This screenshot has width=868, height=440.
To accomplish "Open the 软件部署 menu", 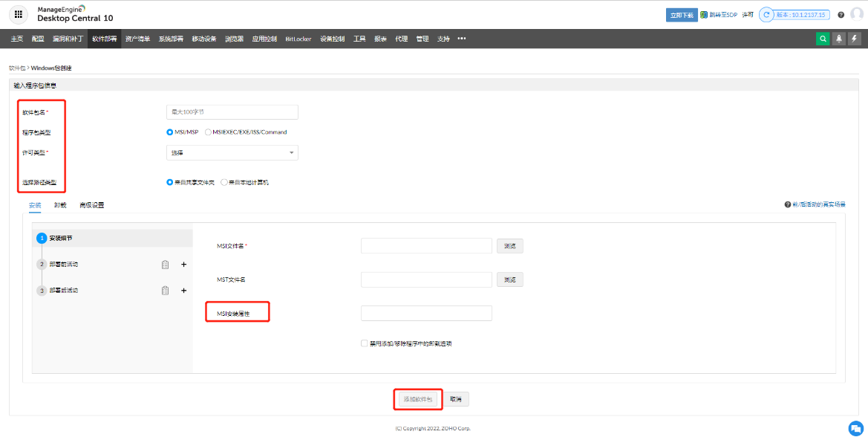I will 105,39.
